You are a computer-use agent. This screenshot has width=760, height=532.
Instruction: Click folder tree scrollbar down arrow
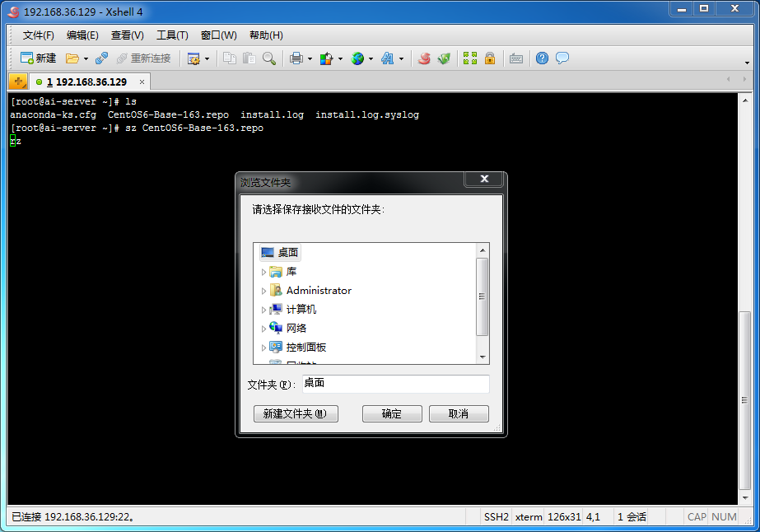[x=483, y=357]
